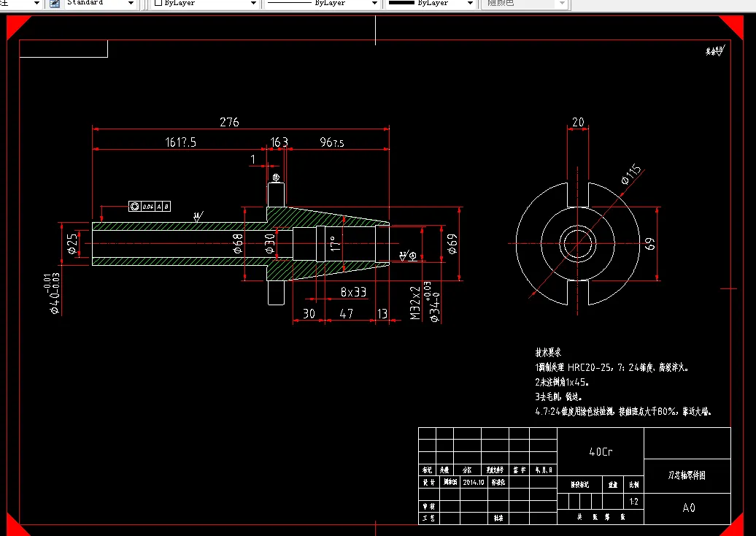756x536 pixels.
Task: Select the 69 dimension in right view
Action: pyautogui.click(x=650, y=244)
